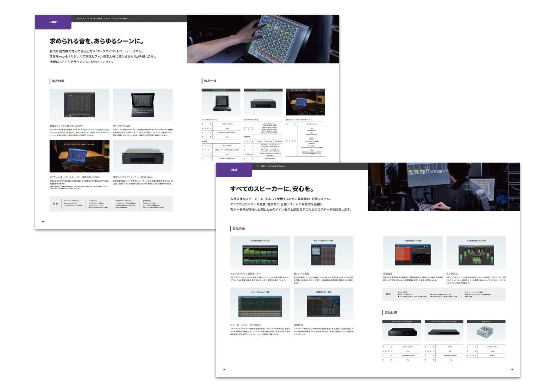The width and height of the screenshot is (555, 392).
Task: Open the LAP4S-LDM rack processor image under 製品特徴
Action: [x=143, y=156]
